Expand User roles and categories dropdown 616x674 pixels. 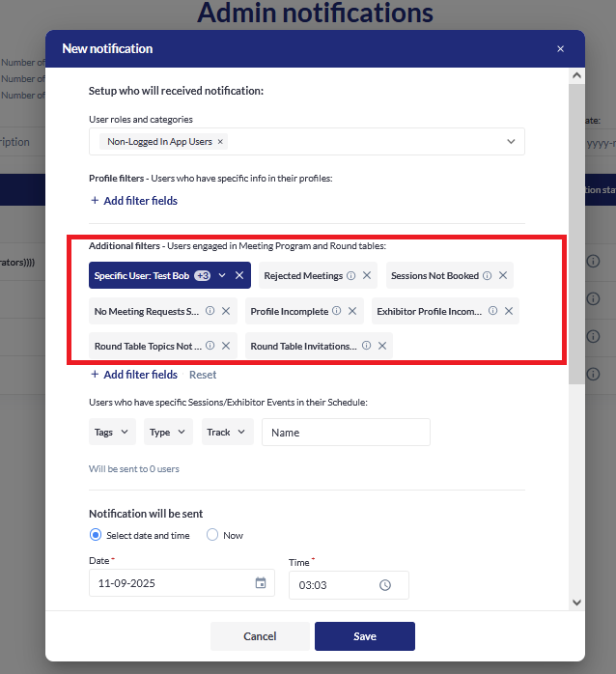point(511,142)
